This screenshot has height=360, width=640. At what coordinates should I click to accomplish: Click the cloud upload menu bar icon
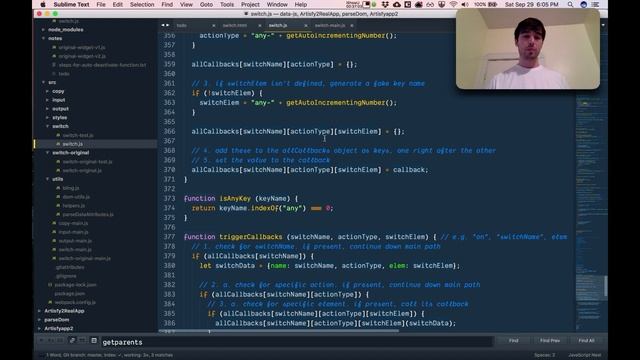click(397, 4)
